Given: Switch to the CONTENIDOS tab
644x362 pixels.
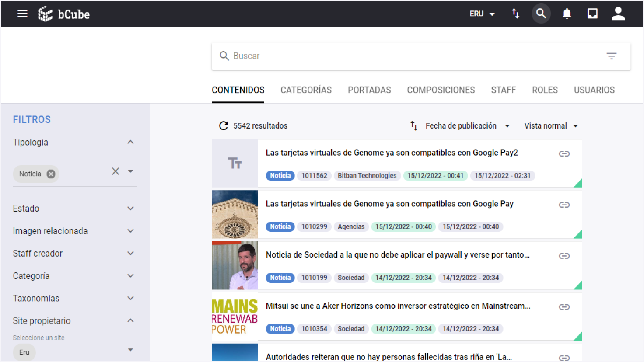Looking at the screenshot, I should (x=238, y=90).
